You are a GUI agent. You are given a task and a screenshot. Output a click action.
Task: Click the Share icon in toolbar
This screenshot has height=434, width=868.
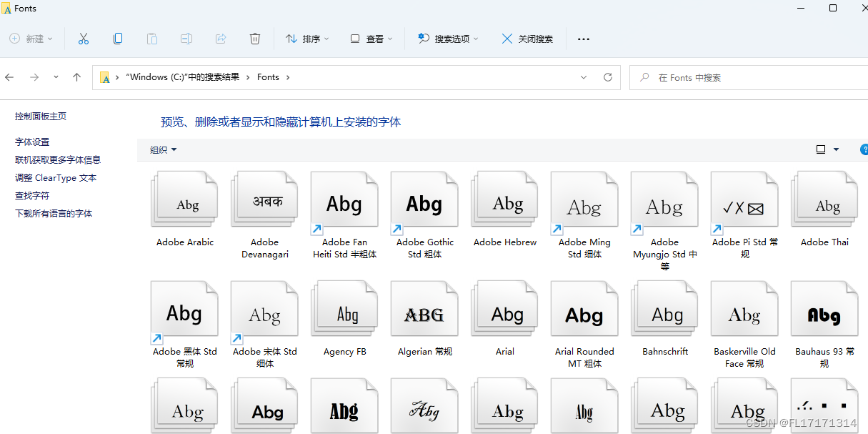click(221, 39)
